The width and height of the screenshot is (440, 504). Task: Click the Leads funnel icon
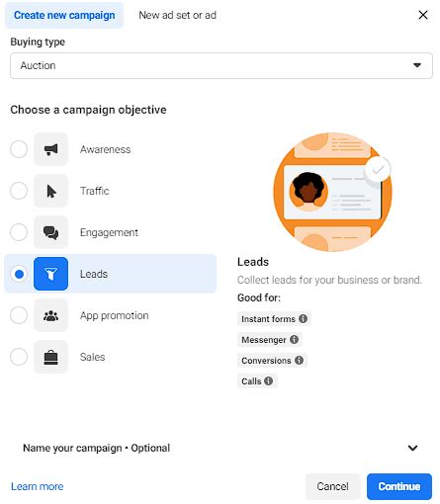click(50, 274)
